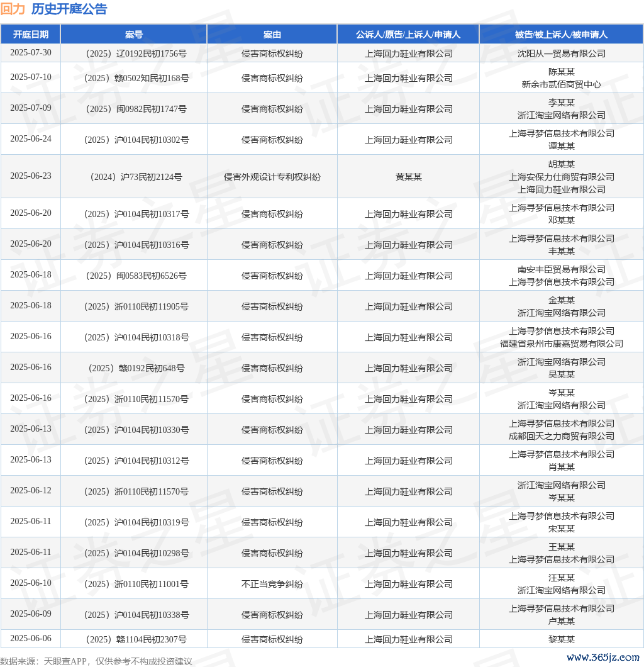Click defendant name 胡某某
644x667 pixels.
[x=562, y=164]
